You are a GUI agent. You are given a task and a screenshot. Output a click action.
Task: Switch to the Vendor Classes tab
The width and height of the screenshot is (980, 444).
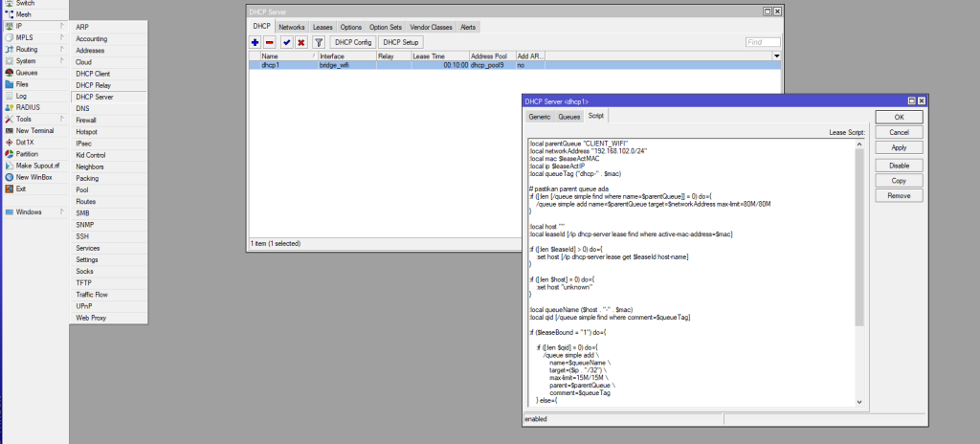[x=432, y=28]
